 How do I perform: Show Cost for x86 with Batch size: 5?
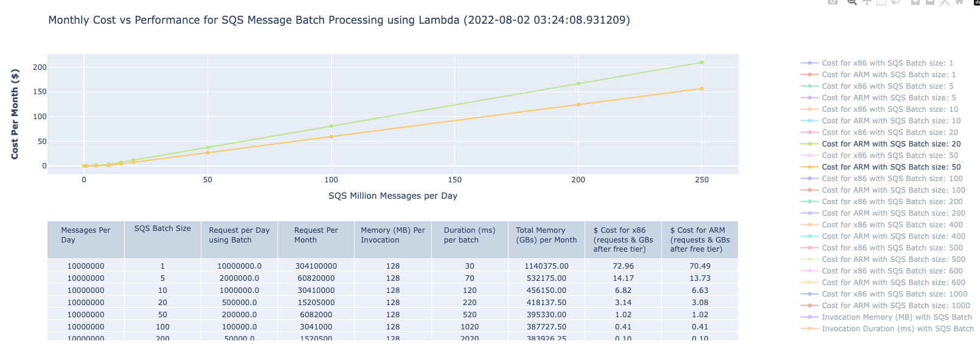(877, 86)
